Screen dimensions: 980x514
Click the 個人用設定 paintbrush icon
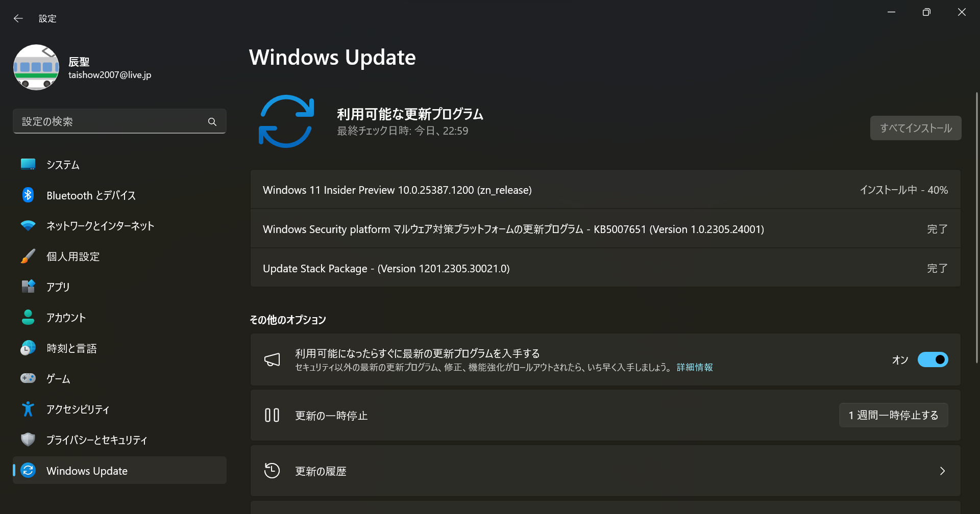pos(28,256)
